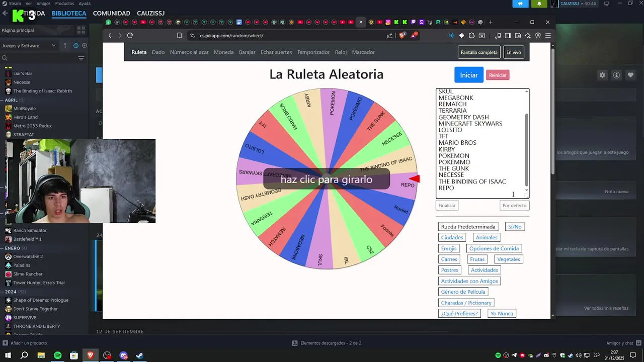Click the browser address bar URL

tap(231, 36)
